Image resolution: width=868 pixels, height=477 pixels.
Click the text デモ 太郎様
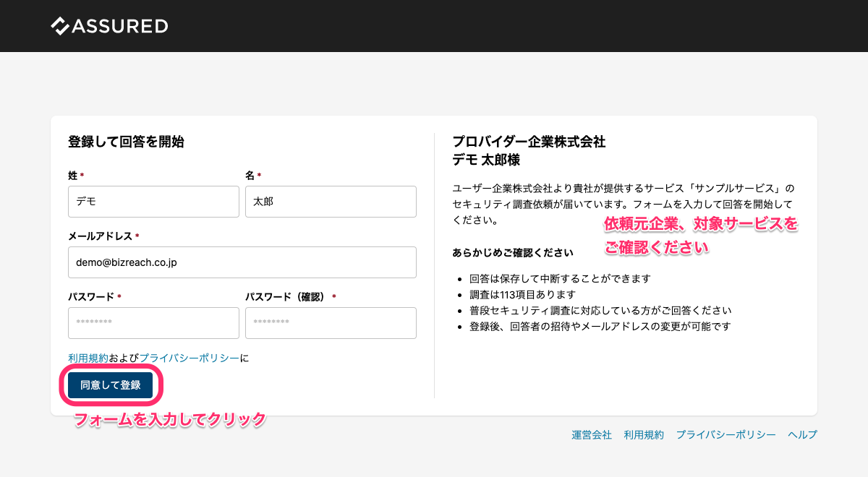[x=486, y=160]
